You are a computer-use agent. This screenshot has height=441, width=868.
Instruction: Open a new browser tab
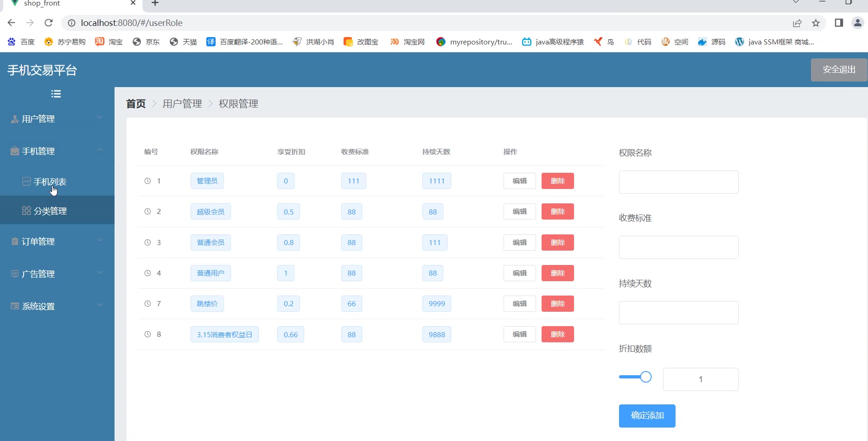pyautogui.click(x=155, y=3)
